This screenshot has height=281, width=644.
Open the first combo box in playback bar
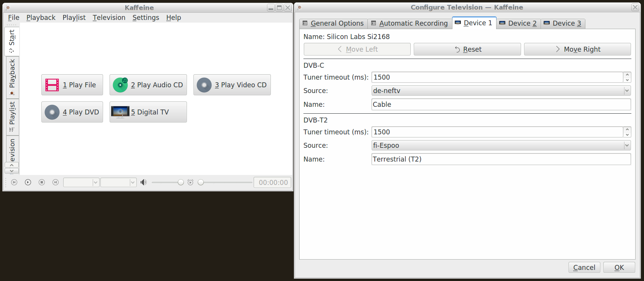81,183
